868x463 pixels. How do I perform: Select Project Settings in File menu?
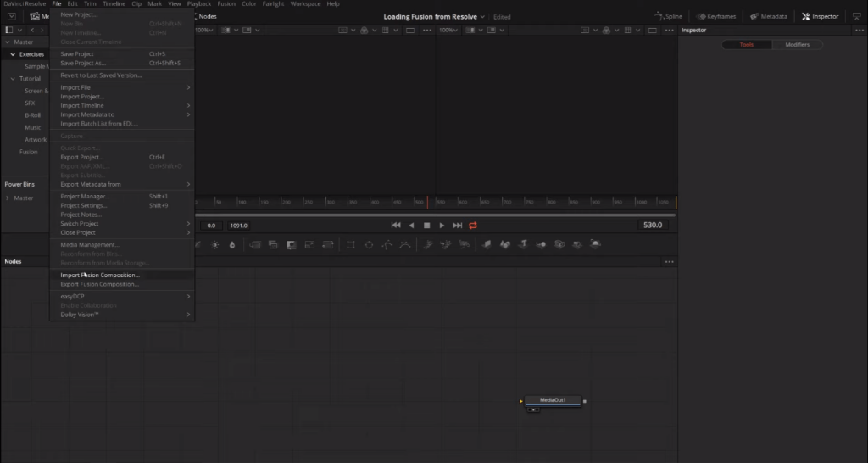coord(84,205)
